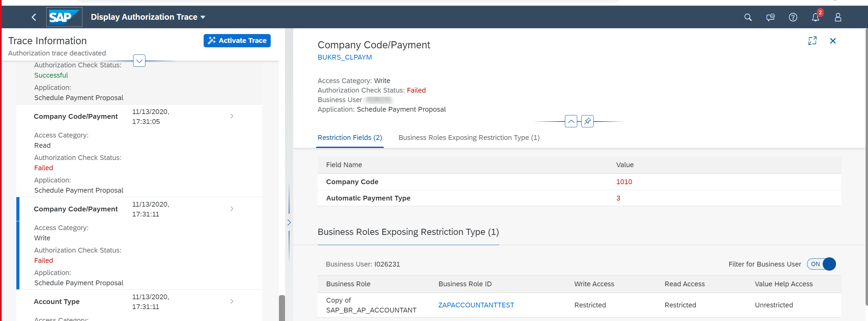This screenshot has height=321, width=868.
Task: Open Company Code/Payment entry at 17:31:11
Action: (x=139, y=243)
